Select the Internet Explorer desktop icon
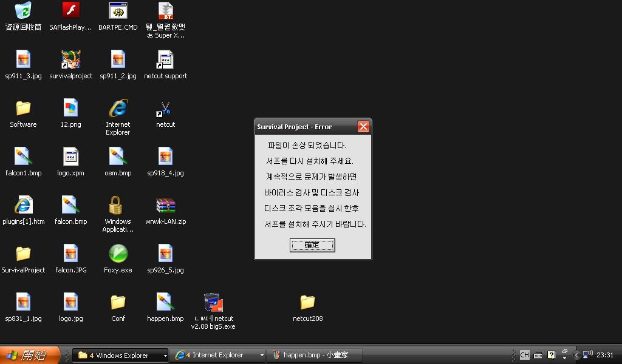622x364 pixels. pos(118,108)
